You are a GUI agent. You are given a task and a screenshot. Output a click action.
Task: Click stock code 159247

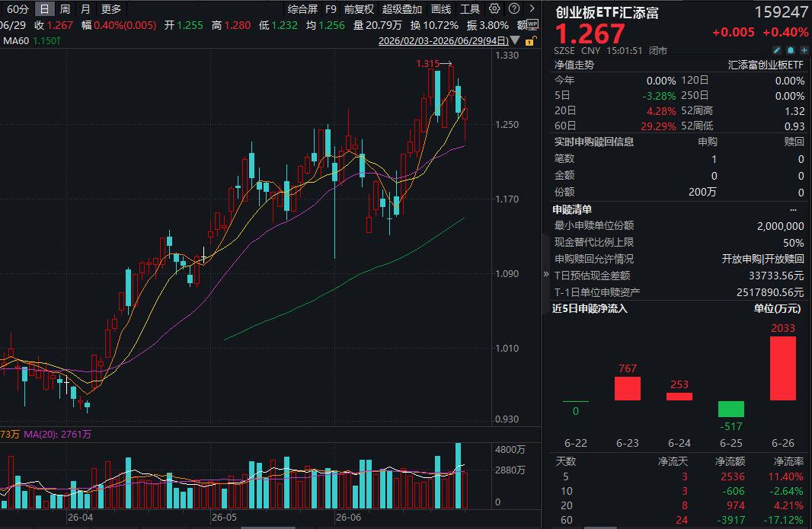click(x=781, y=12)
